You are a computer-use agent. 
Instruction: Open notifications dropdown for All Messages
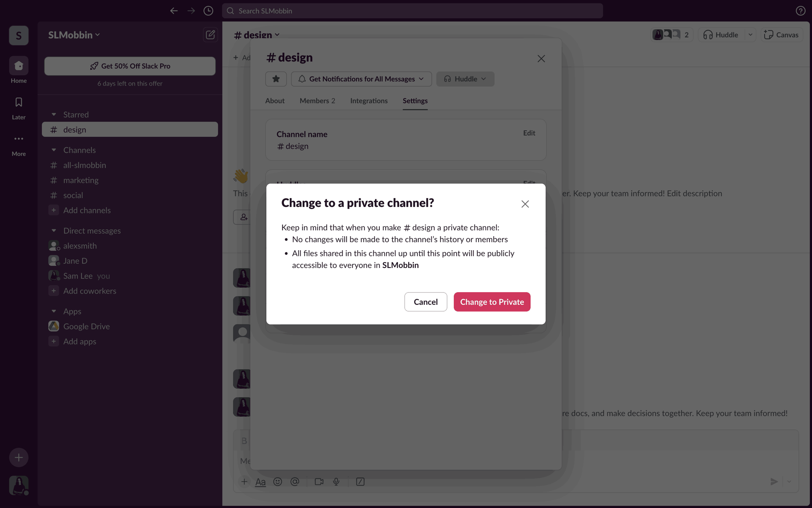click(x=361, y=79)
